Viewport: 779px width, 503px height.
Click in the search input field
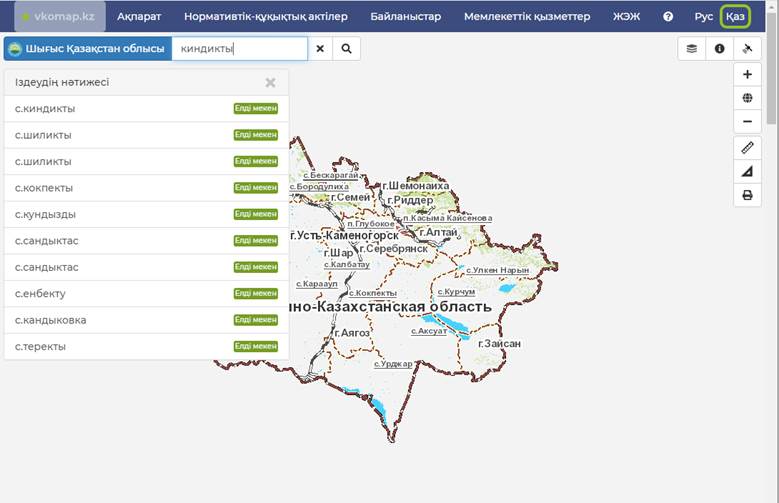(x=240, y=48)
